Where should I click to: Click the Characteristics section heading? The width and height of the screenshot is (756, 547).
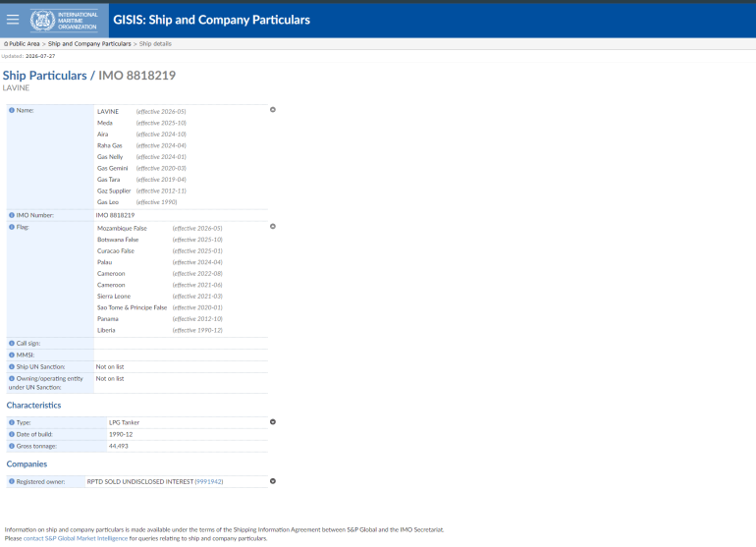coord(33,406)
